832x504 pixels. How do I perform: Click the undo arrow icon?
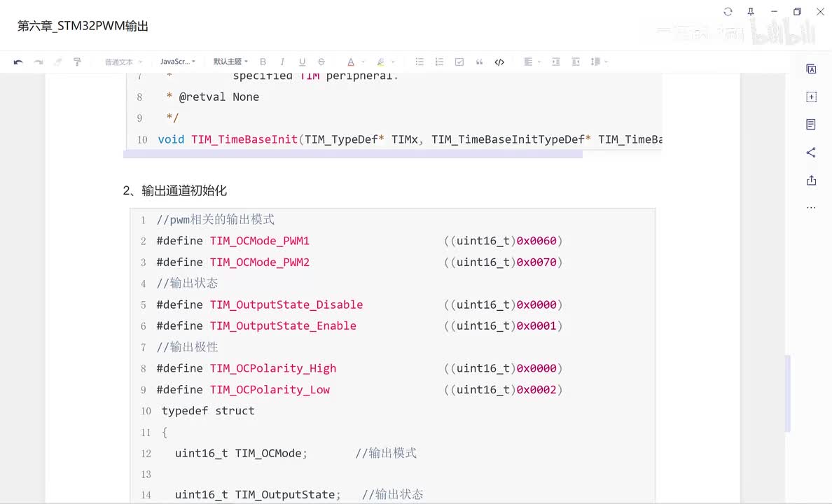coord(18,62)
